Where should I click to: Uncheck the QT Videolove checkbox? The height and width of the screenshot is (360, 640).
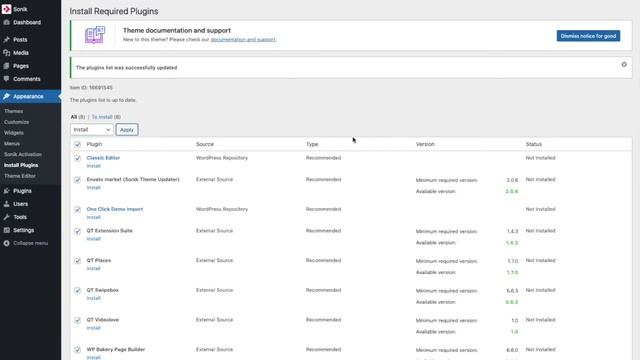[77, 320]
